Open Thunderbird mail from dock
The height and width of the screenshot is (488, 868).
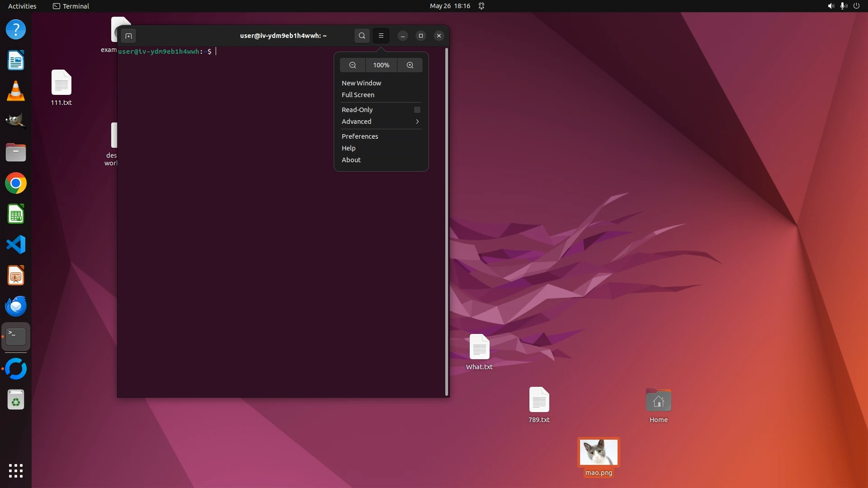point(16,306)
